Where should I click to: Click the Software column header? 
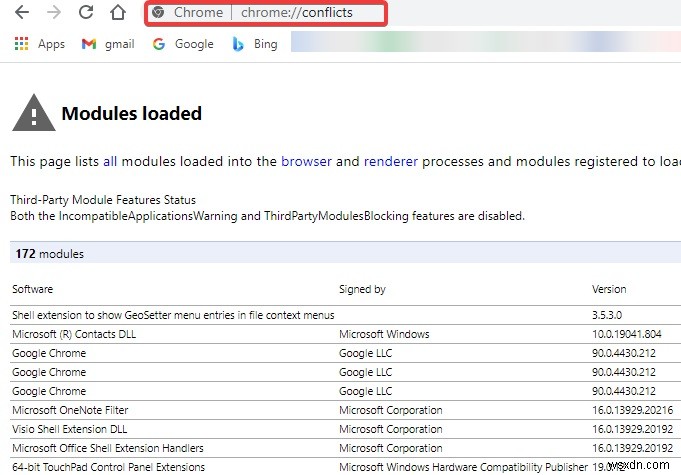(x=33, y=289)
